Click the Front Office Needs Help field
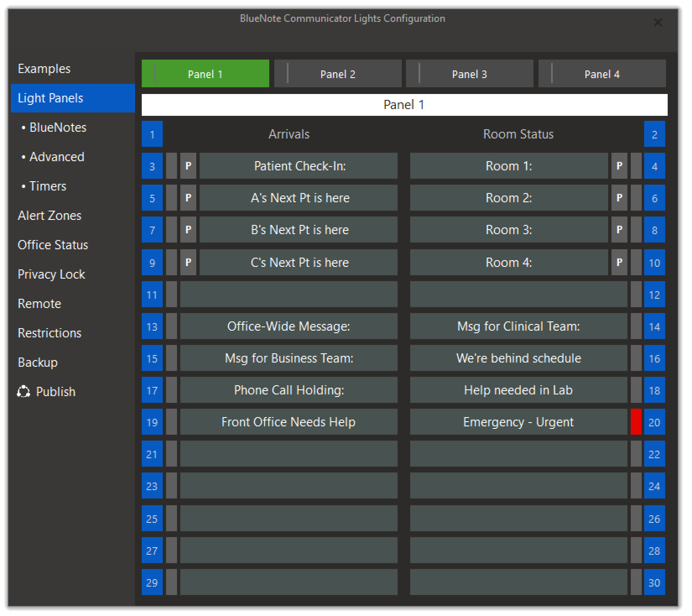Viewport: 692px width, 616px height. pos(289,422)
